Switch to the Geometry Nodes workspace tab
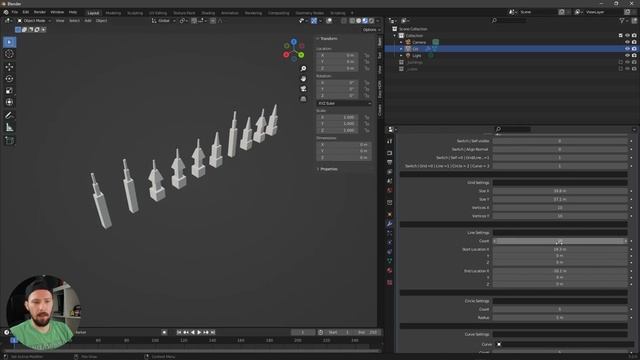Viewport: 640px width, 360px height. pos(309,13)
